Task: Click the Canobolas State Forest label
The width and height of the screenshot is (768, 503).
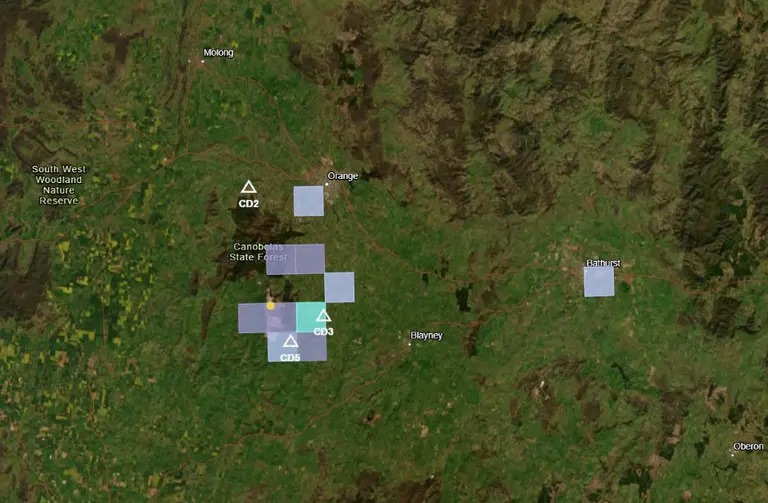Action: tap(259, 252)
